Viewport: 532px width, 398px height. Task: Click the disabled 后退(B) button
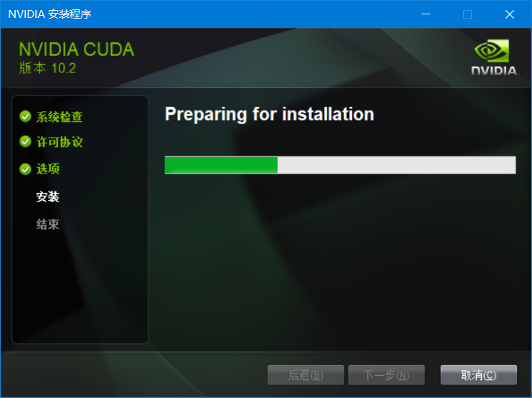coord(305,375)
